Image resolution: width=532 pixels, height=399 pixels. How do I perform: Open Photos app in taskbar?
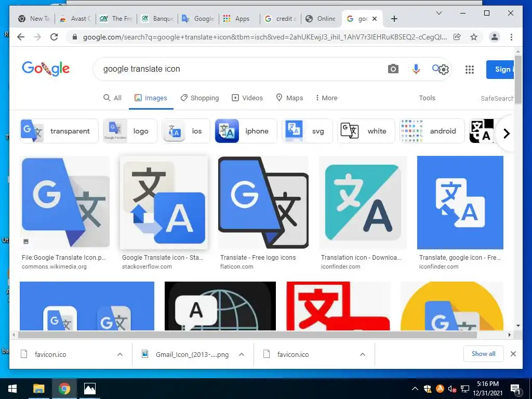pyautogui.click(x=89, y=389)
